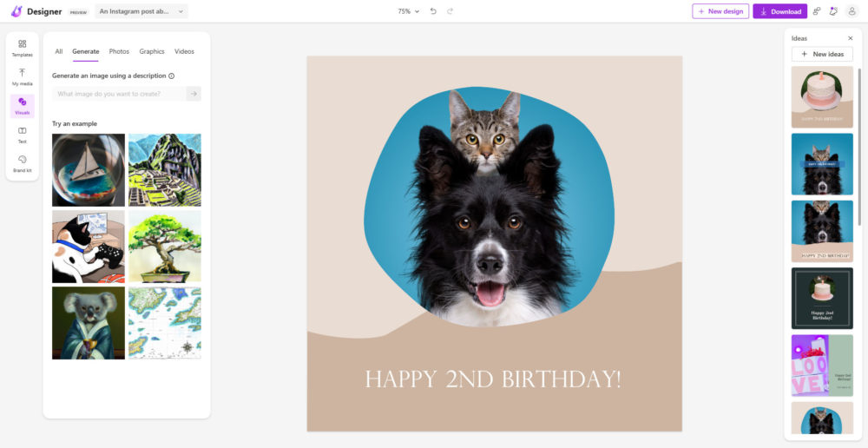868x448 pixels.
Task: Submit the image prompt with arrow button
Action: click(x=194, y=94)
